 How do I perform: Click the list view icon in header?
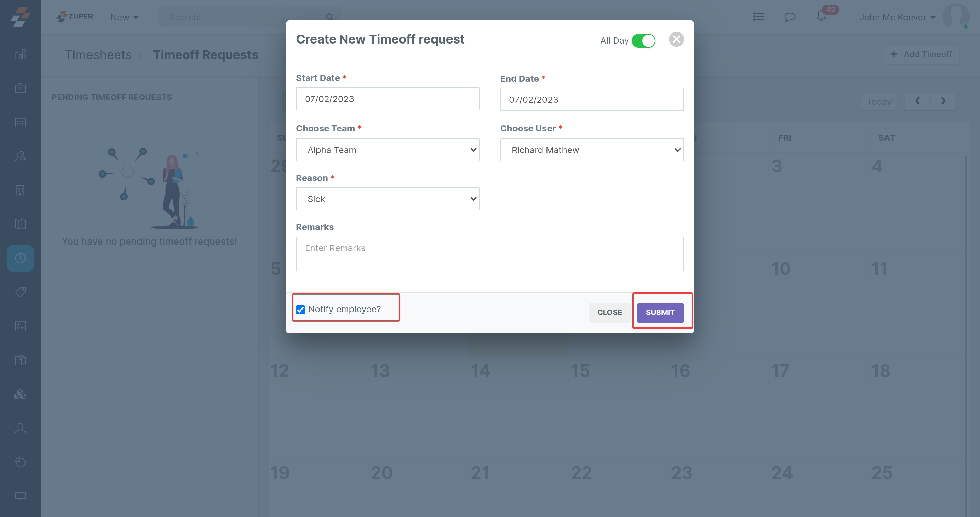pos(758,17)
